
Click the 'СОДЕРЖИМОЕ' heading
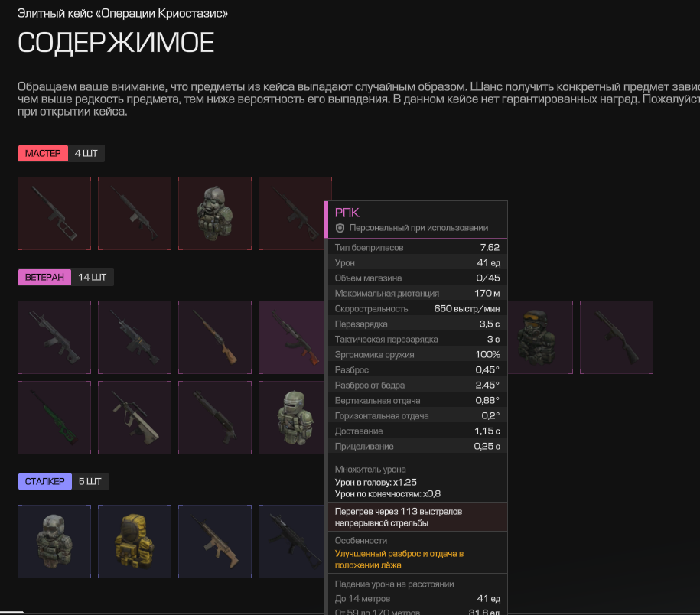(116, 43)
